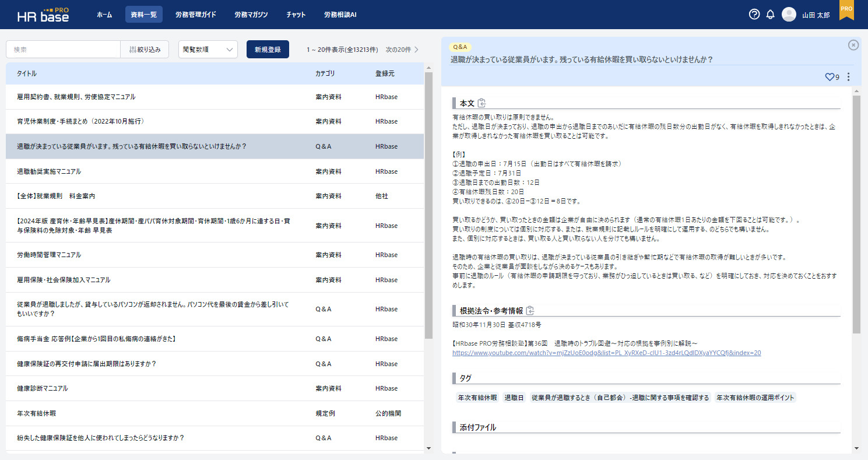Open the YouTube reference link

[606, 353]
